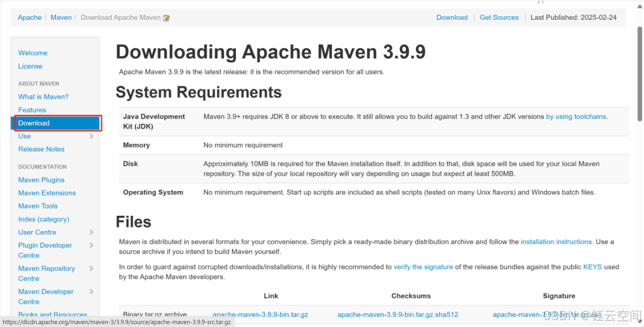Open Maven Repository Centre link

(47, 273)
